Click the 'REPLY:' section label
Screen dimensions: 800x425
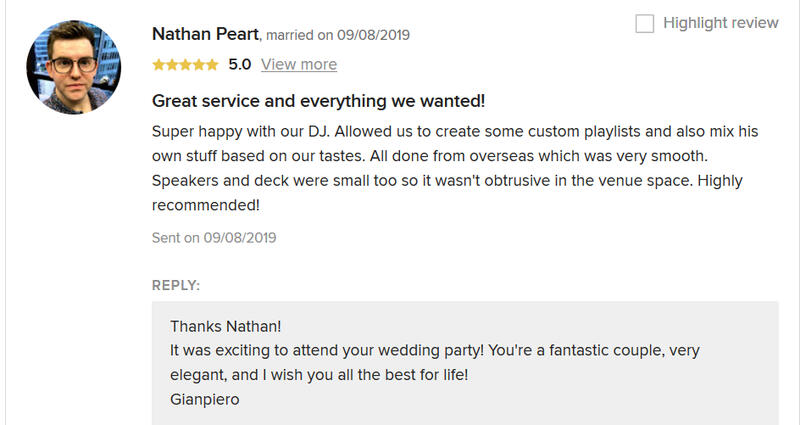[176, 285]
